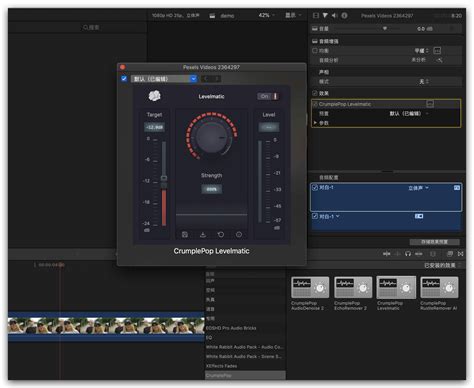Click the save preset icon in Levelmatic
The height and width of the screenshot is (388, 474).
(x=185, y=235)
